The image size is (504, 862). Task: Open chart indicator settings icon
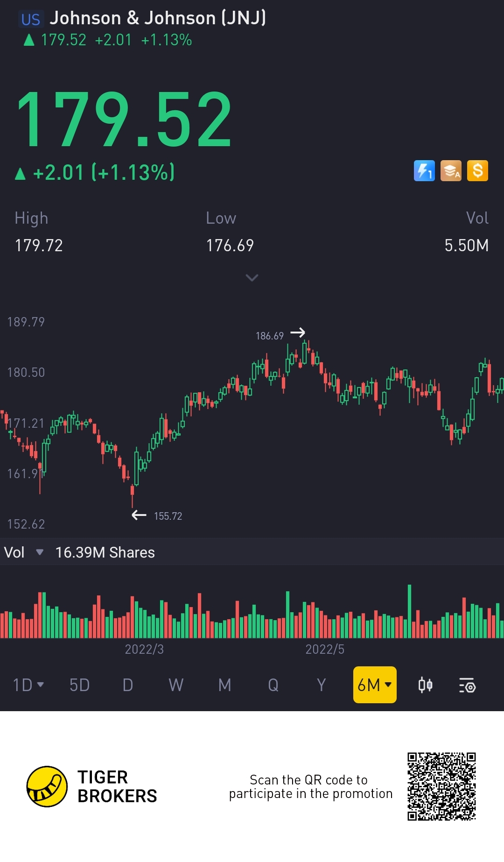(467, 685)
